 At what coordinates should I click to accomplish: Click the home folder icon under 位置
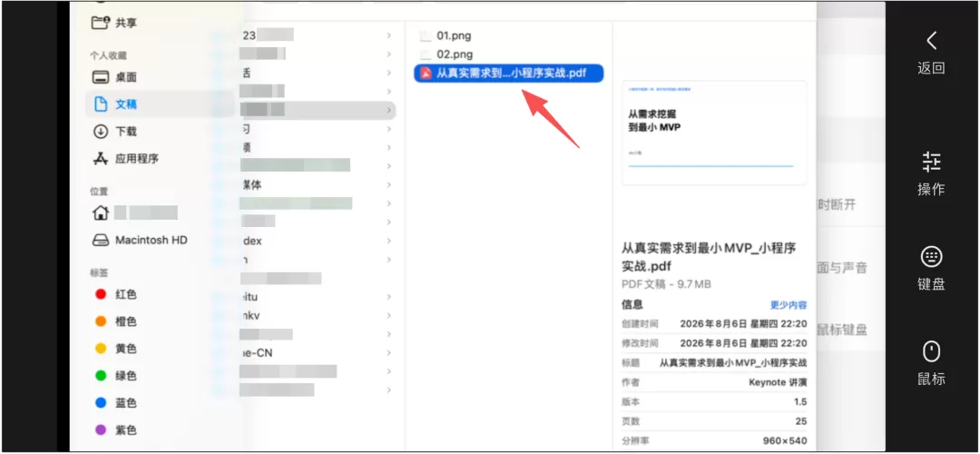tap(100, 212)
